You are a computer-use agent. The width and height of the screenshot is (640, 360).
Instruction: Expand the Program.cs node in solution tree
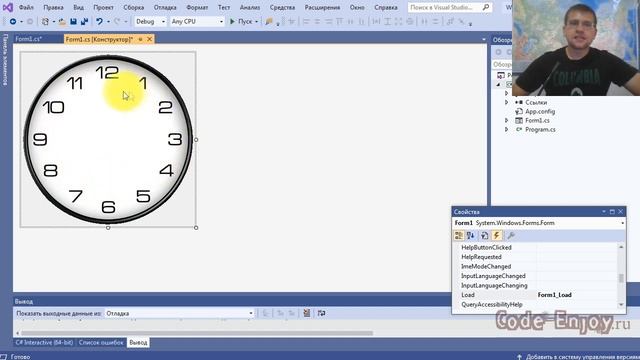pyautogui.click(x=507, y=129)
